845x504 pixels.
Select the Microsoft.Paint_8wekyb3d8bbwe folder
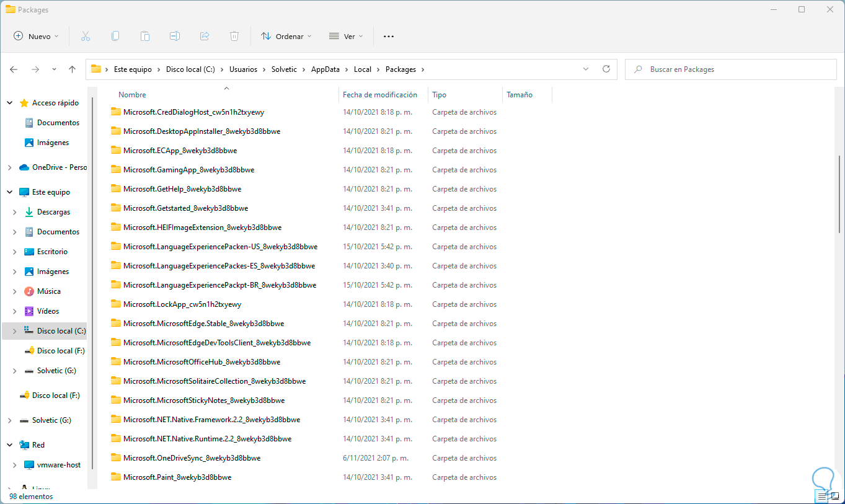[x=177, y=477]
